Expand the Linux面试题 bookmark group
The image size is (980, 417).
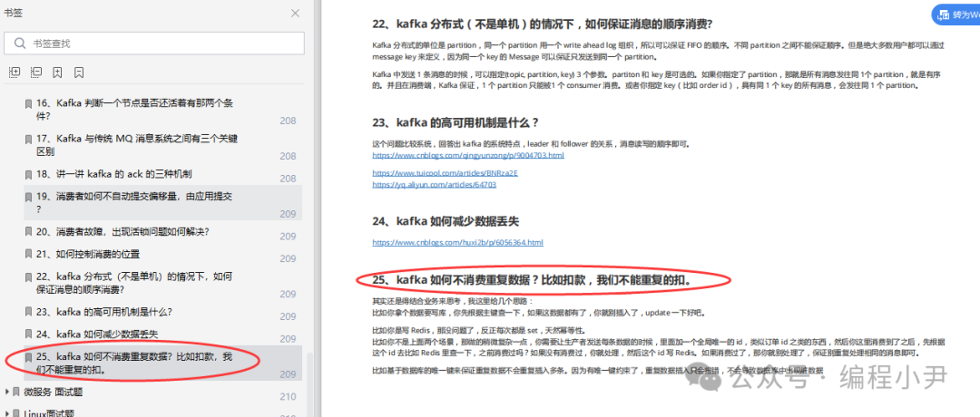(7, 413)
